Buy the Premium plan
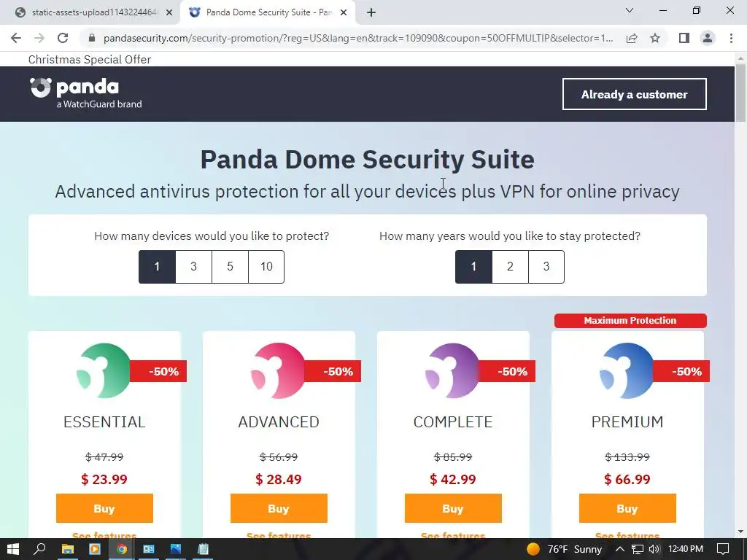 click(627, 508)
